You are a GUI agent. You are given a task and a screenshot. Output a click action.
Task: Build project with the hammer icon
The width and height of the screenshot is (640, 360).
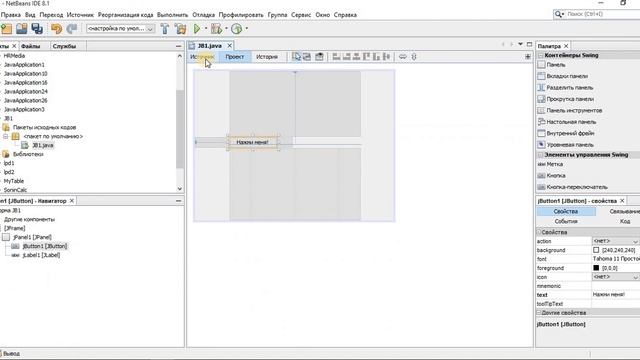tap(165, 29)
